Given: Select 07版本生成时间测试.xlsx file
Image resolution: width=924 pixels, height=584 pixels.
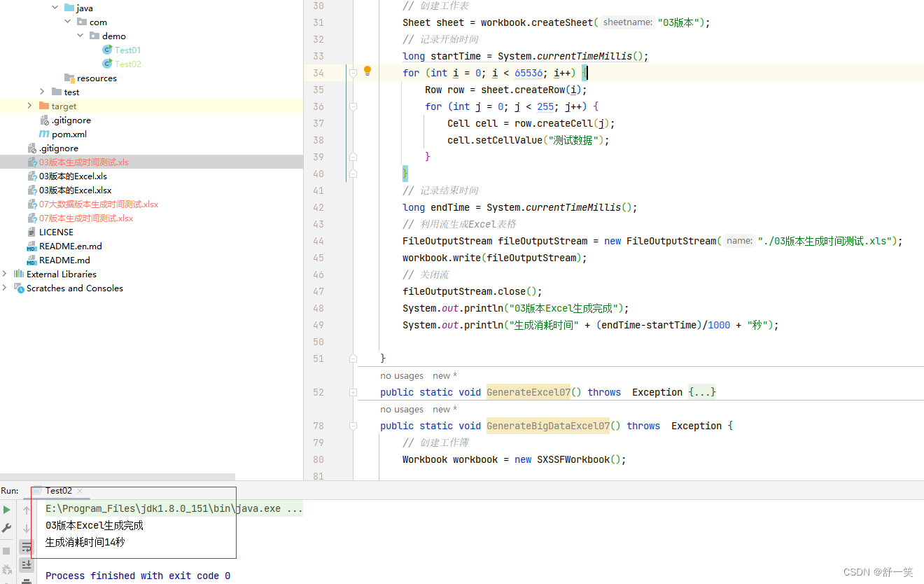Looking at the screenshot, I should point(86,218).
